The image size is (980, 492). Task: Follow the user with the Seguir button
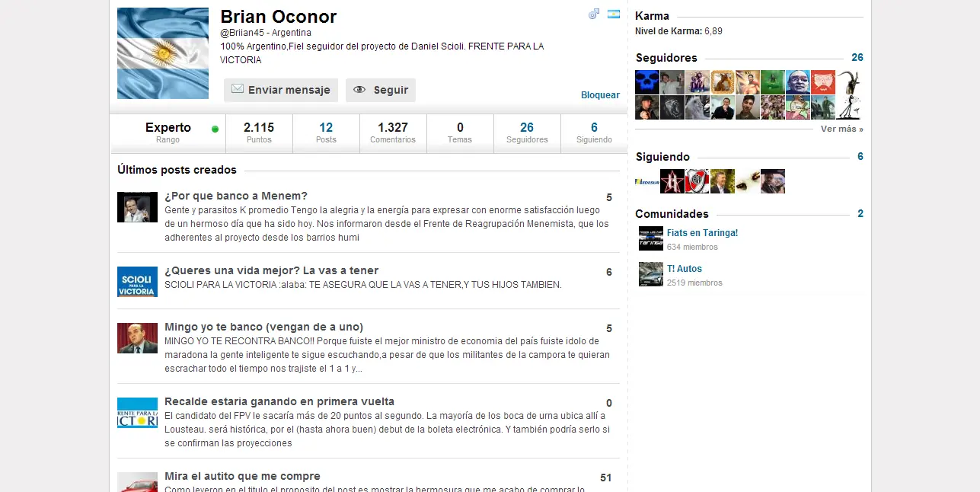[x=381, y=90]
